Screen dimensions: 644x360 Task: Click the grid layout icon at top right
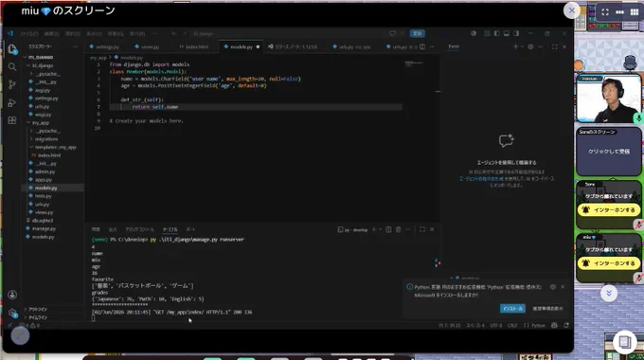point(635,12)
